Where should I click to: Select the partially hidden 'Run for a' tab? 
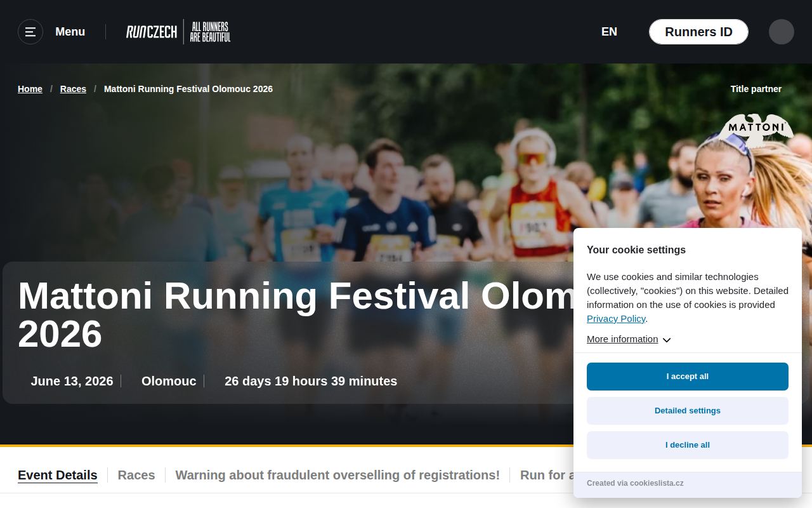click(547, 475)
